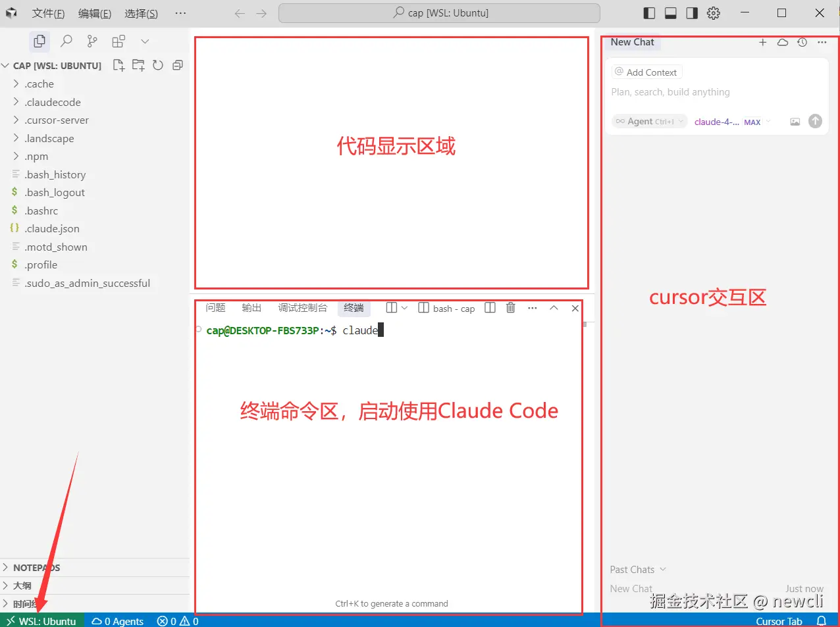
Task: Open errors and warnings status bar indicator
Action: click(x=178, y=621)
